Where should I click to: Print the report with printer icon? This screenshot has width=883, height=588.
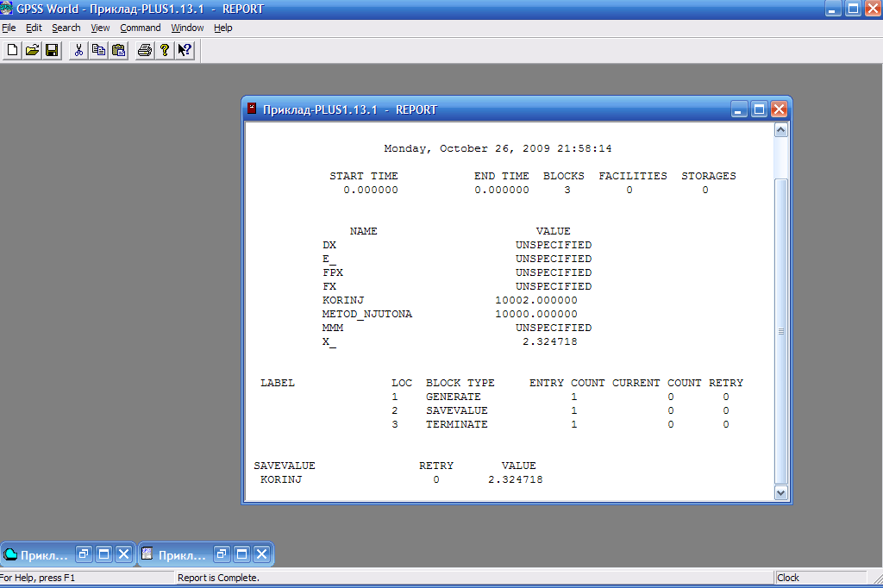[145, 50]
